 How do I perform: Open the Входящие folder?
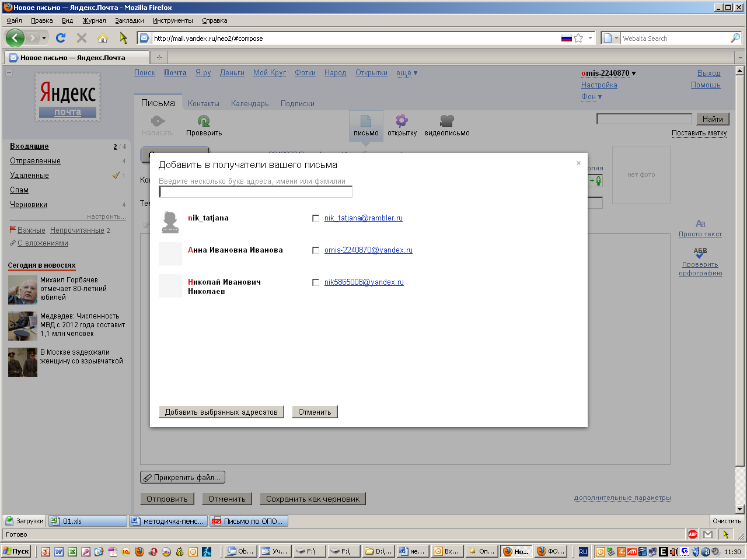(x=29, y=146)
